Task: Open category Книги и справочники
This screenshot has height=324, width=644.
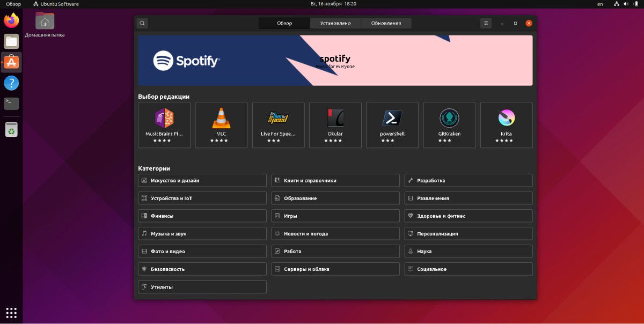Action: coord(335,180)
